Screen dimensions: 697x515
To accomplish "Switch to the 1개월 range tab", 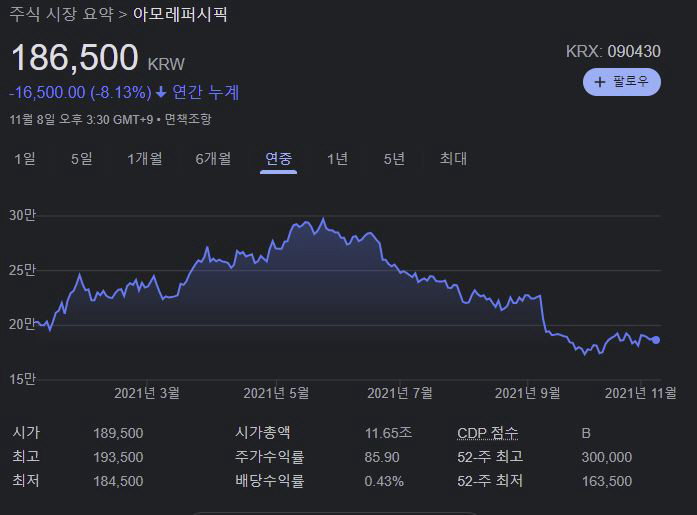I will [x=145, y=159].
